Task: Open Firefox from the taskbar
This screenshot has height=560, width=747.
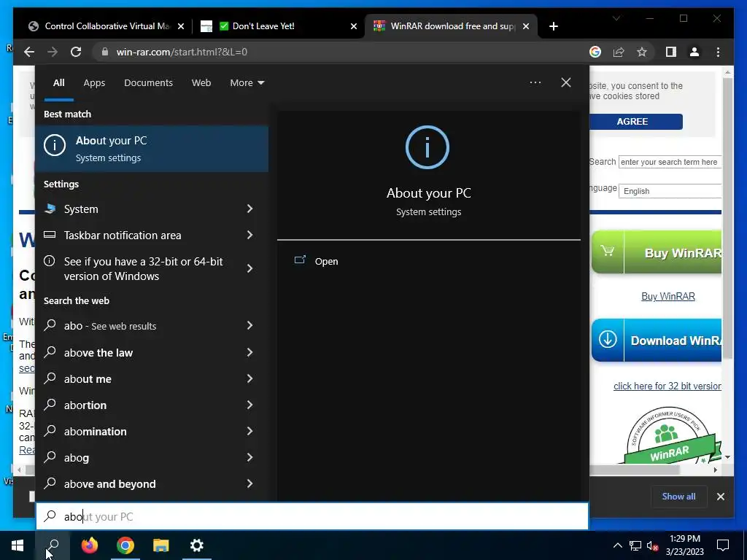Action: (89, 545)
